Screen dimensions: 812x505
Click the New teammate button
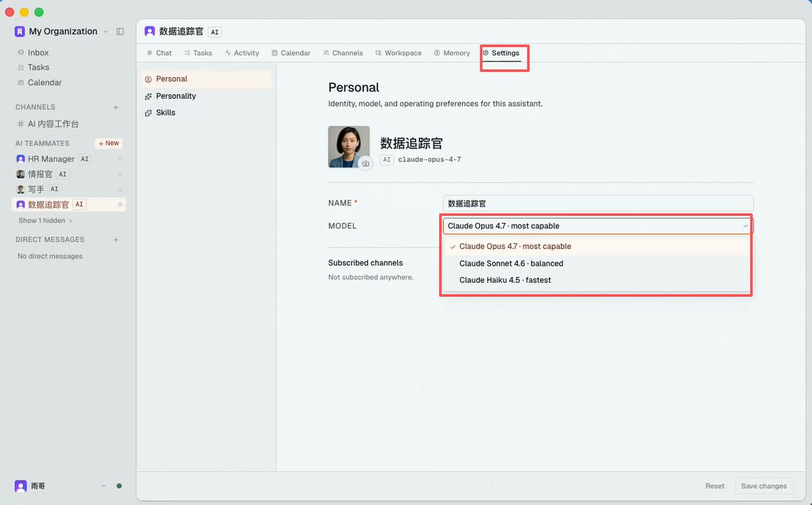click(108, 143)
